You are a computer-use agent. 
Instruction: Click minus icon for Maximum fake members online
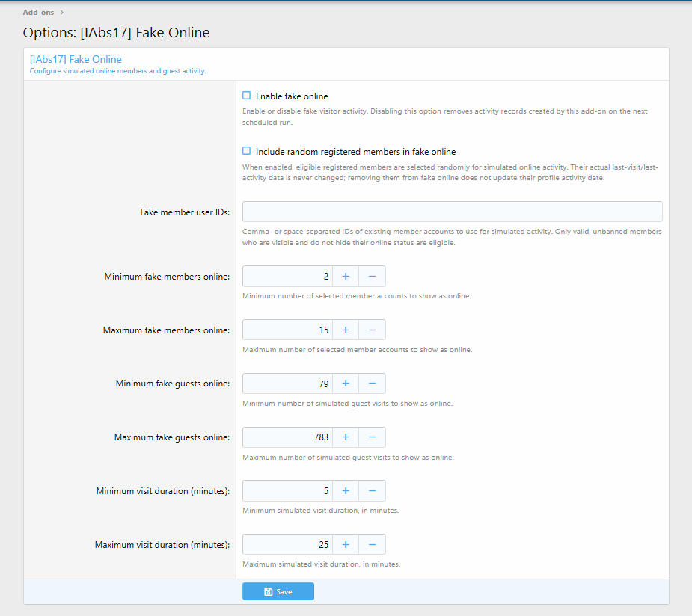click(372, 330)
